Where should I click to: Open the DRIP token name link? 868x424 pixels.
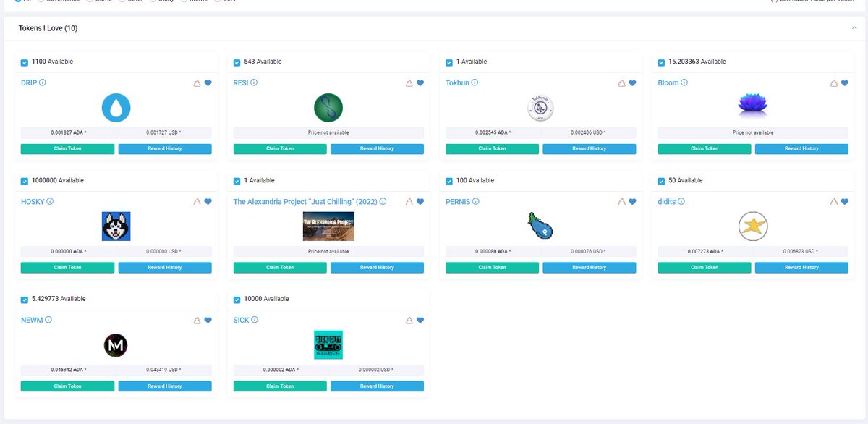pos(29,83)
